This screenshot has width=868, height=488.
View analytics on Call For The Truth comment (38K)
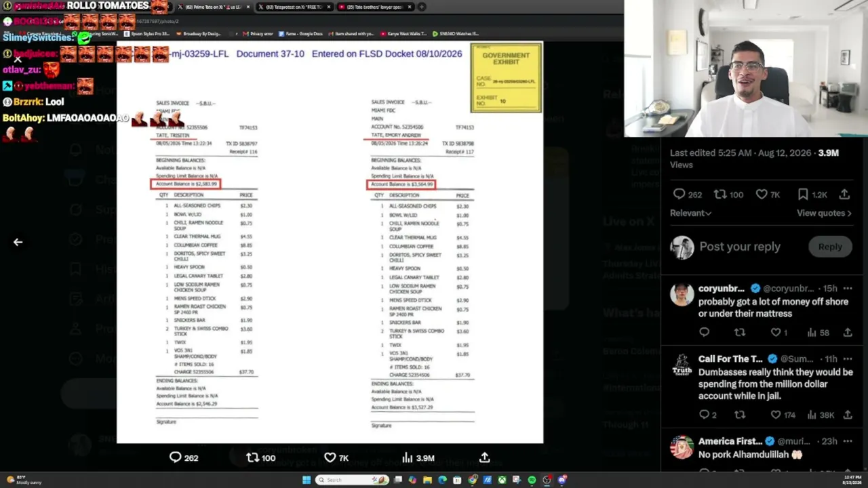820,415
